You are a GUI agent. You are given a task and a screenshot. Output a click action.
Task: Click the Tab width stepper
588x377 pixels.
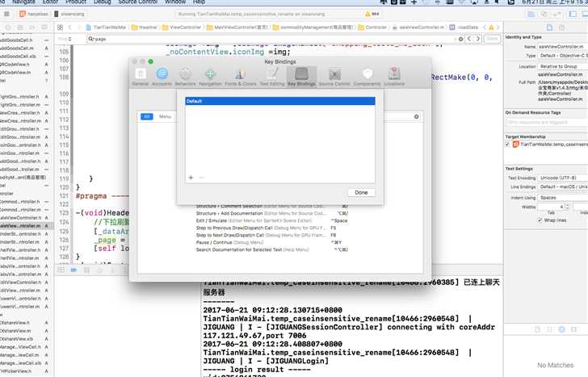point(567,207)
